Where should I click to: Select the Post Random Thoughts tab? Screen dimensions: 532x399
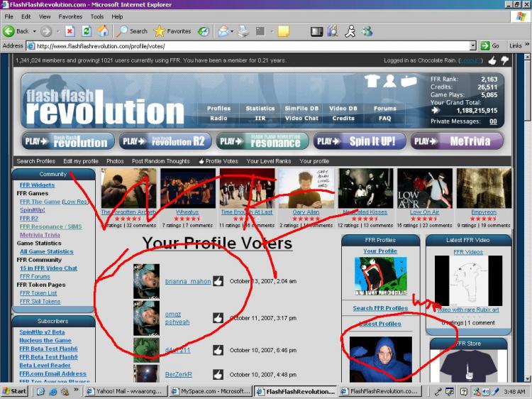click(161, 161)
